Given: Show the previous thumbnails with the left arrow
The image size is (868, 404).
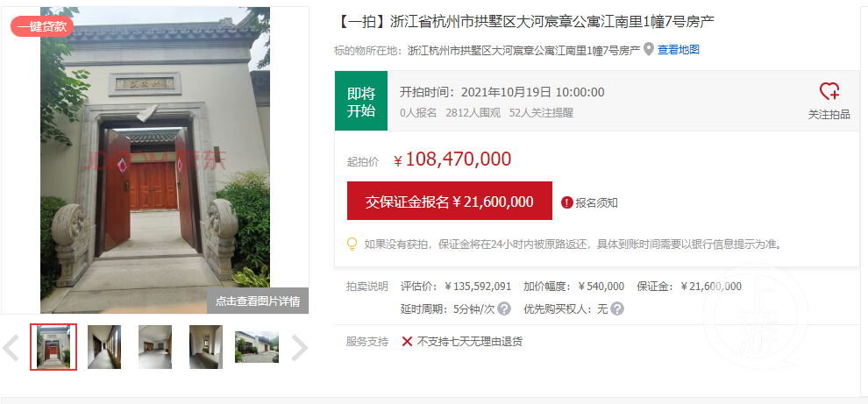Looking at the screenshot, I should [x=11, y=348].
